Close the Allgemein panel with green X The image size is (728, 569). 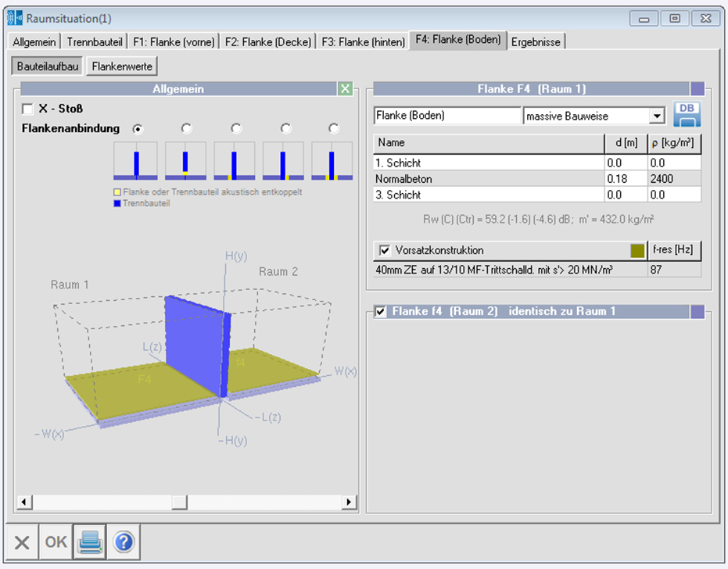point(346,89)
